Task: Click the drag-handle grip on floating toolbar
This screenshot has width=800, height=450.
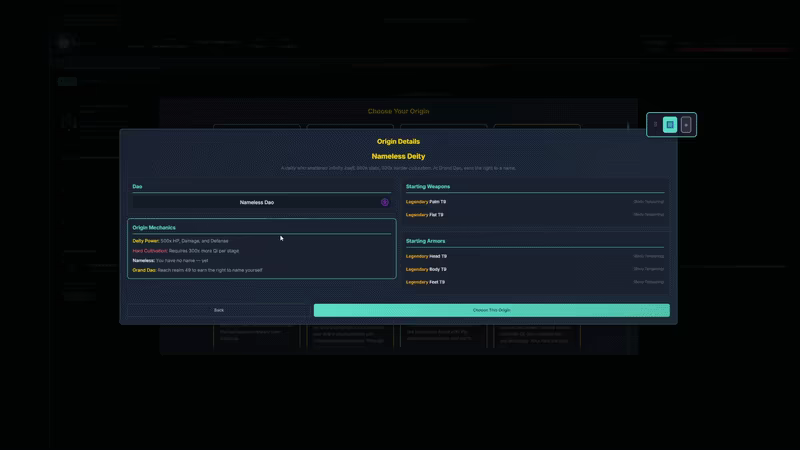Action: click(x=656, y=124)
